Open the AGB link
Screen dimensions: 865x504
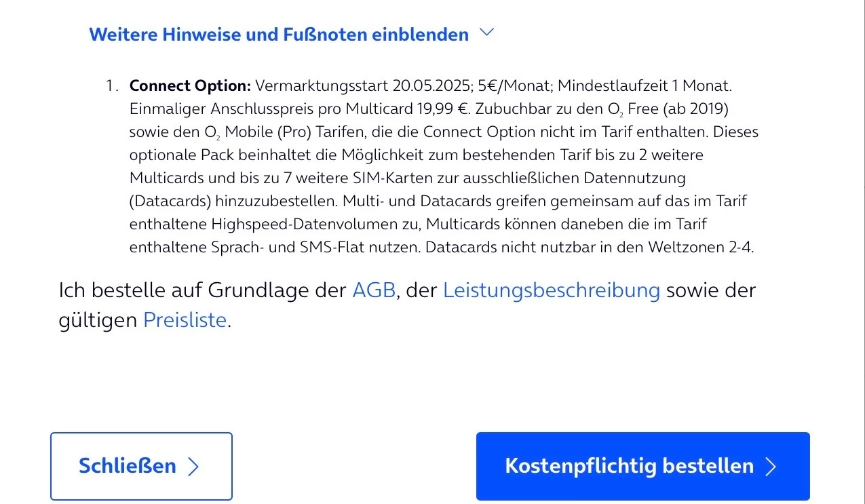point(373,290)
